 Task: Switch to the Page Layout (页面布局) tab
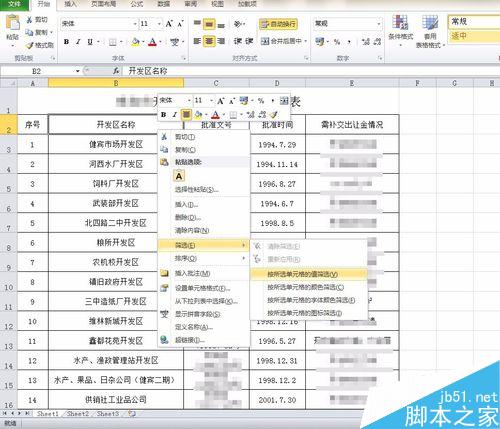[103, 4]
